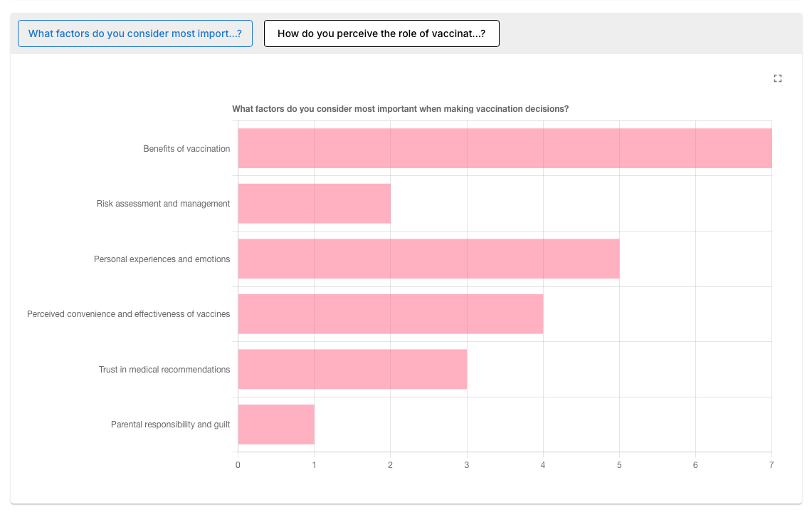812x520 pixels.
Task: Click the Trust in medical recommendations bar
Action: (353, 369)
